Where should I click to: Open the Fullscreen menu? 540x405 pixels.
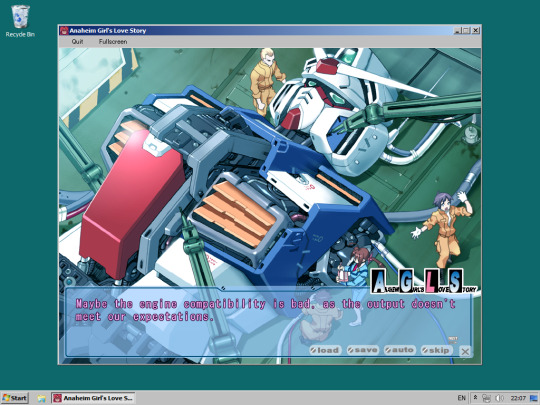pos(113,41)
